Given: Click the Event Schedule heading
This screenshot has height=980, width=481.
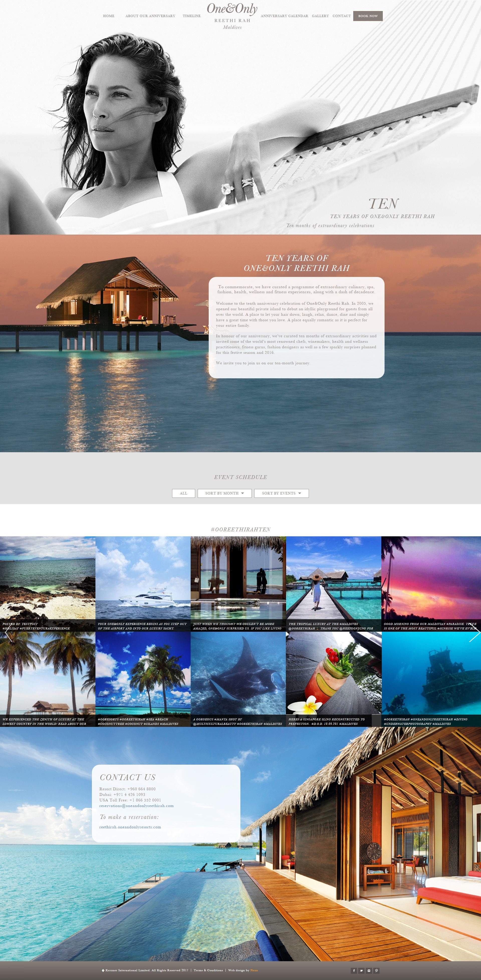Looking at the screenshot, I should [x=241, y=477].
